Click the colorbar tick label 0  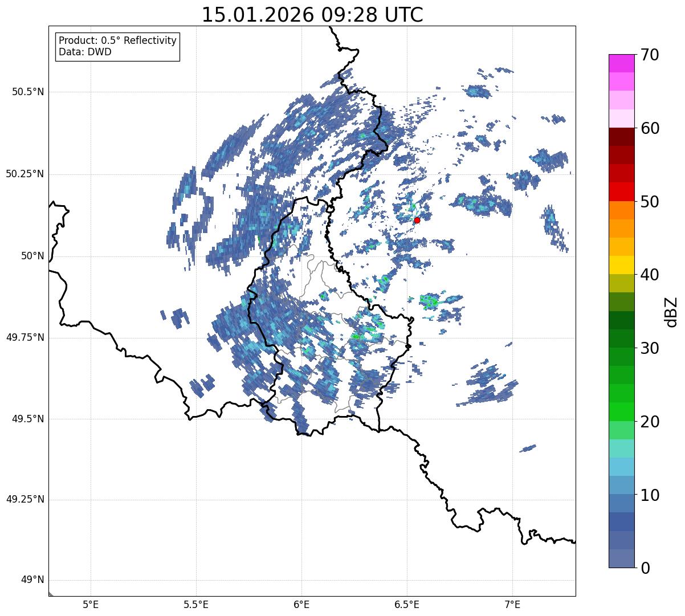pos(645,568)
